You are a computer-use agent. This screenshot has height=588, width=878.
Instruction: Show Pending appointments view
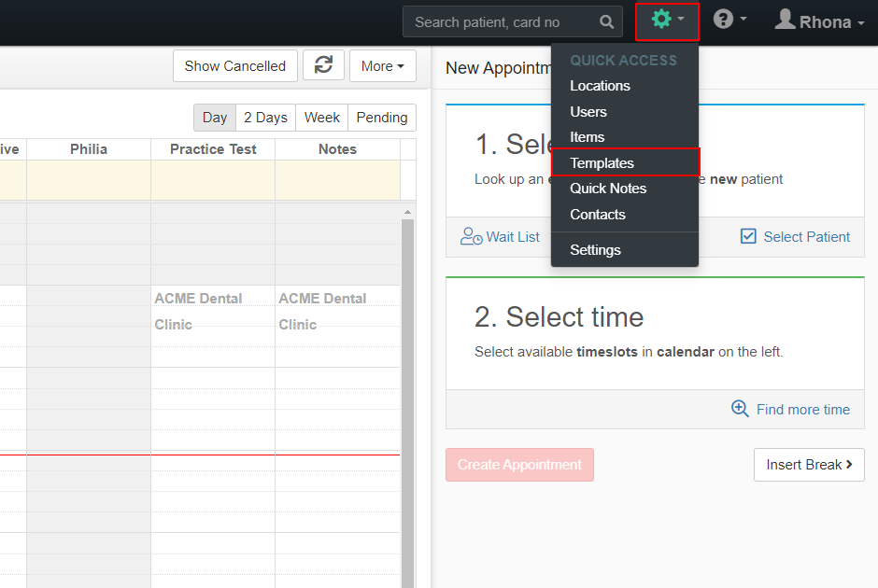tap(382, 118)
